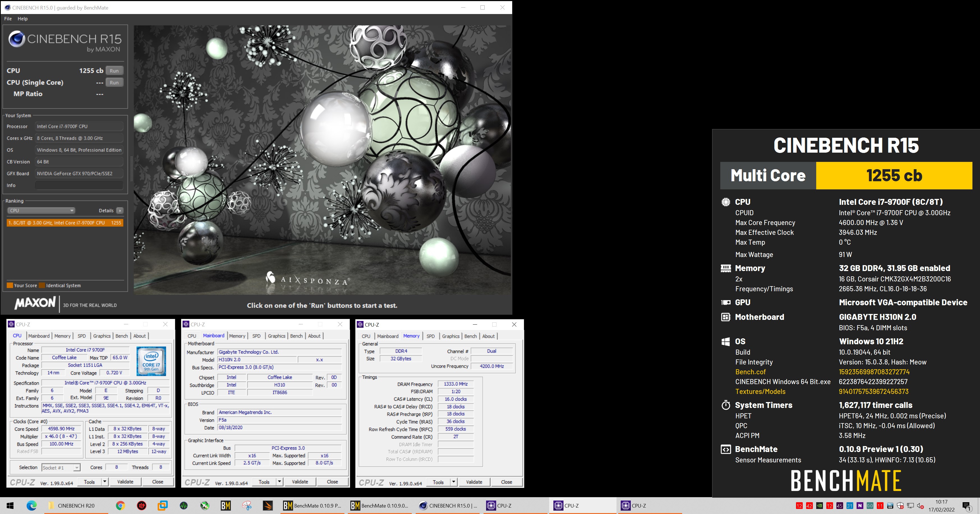Screen dimensions: 980x514
Task: Click Validate in the CPU-Z CPU window
Action: point(125,482)
